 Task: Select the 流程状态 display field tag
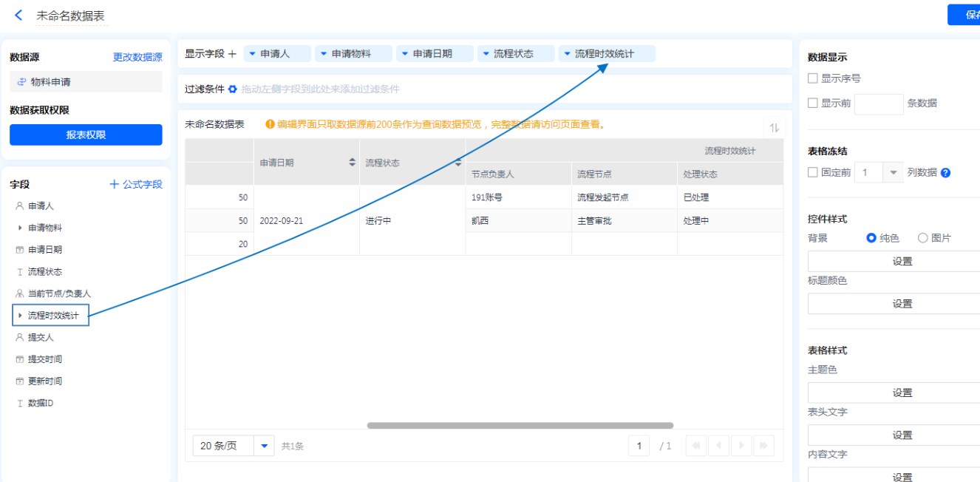[x=516, y=54]
